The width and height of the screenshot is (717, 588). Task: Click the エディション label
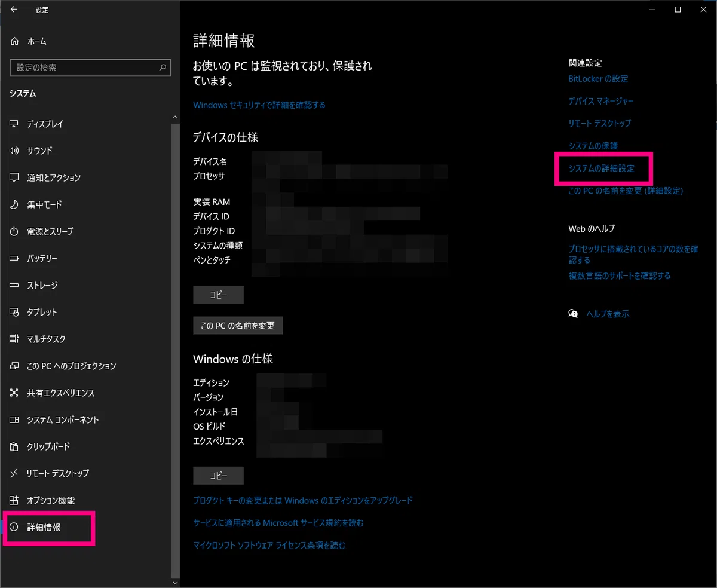tap(211, 382)
